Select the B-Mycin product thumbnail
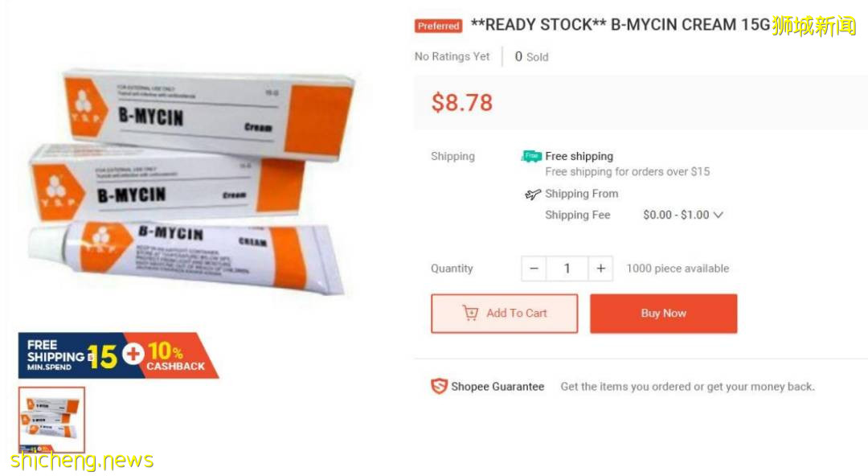This screenshot has width=868, height=476. [51, 420]
